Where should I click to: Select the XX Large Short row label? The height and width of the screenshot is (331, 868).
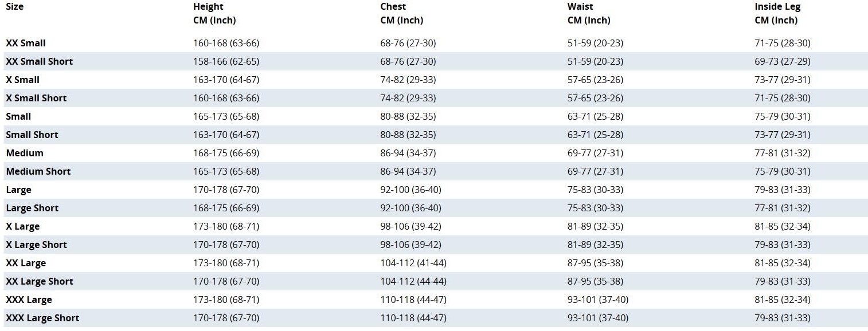pos(40,281)
